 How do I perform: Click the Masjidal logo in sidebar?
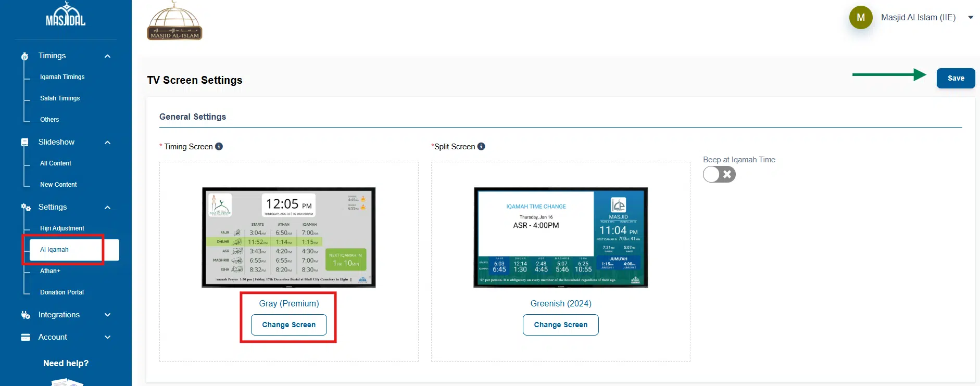click(66, 15)
